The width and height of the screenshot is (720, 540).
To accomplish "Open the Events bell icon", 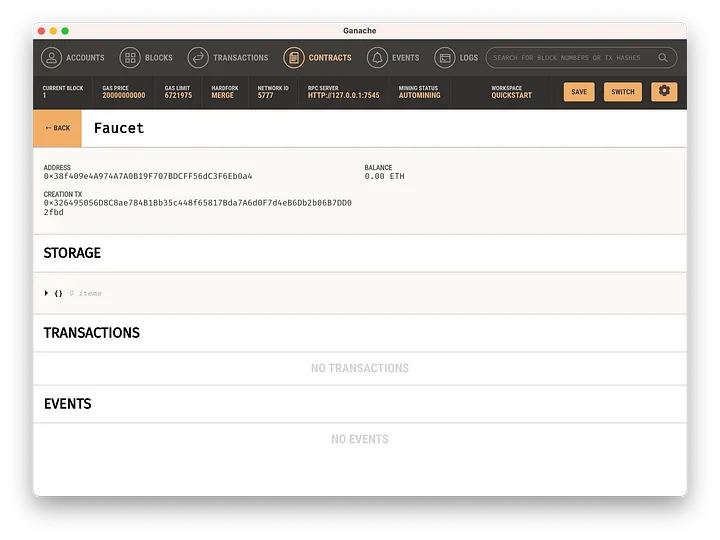I will [x=378, y=58].
